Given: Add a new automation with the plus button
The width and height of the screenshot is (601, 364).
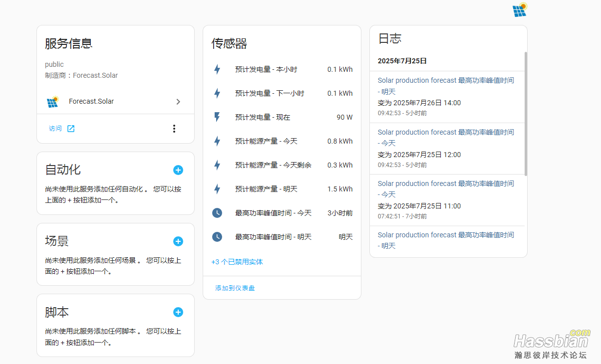Looking at the screenshot, I should pyautogui.click(x=178, y=170).
